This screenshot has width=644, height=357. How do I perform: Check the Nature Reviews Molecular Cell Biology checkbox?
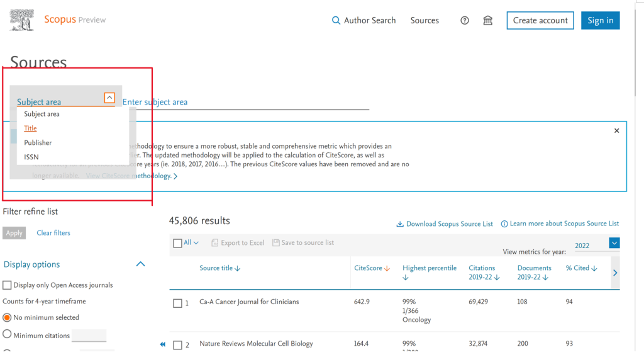pyautogui.click(x=177, y=345)
